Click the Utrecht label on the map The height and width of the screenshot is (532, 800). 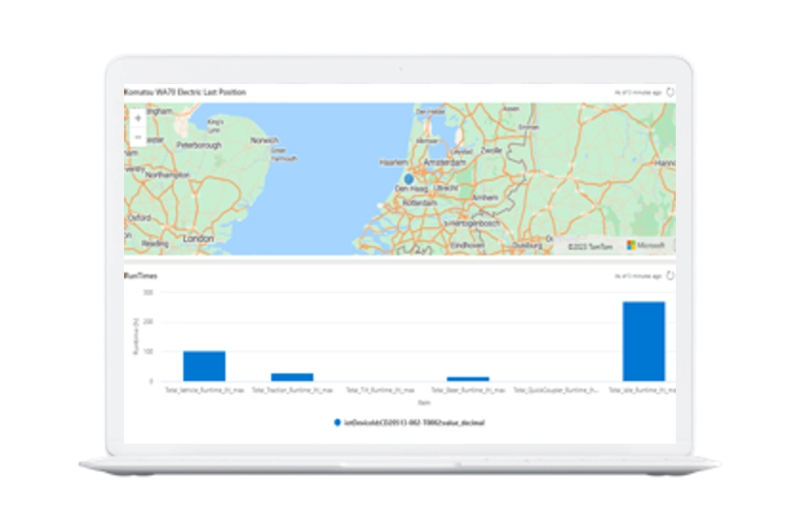pos(446,188)
